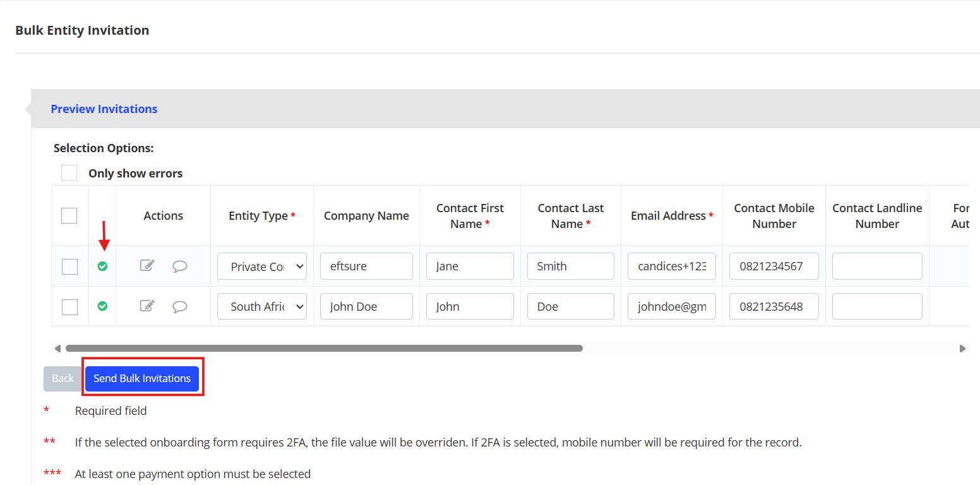Image resolution: width=980 pixels, height=485 pixels.
Task: Select the checkbox for the eftsure row
Action: pos(69,266)
